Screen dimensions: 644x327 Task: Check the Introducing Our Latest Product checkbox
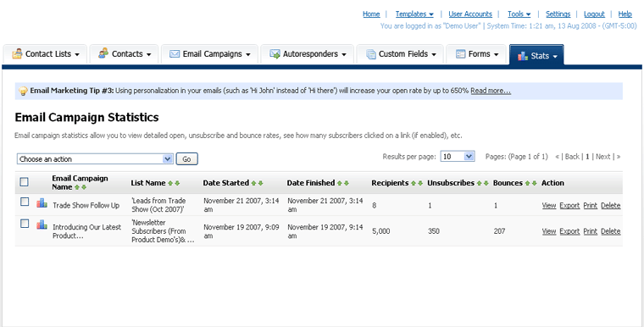coord(25,224)
